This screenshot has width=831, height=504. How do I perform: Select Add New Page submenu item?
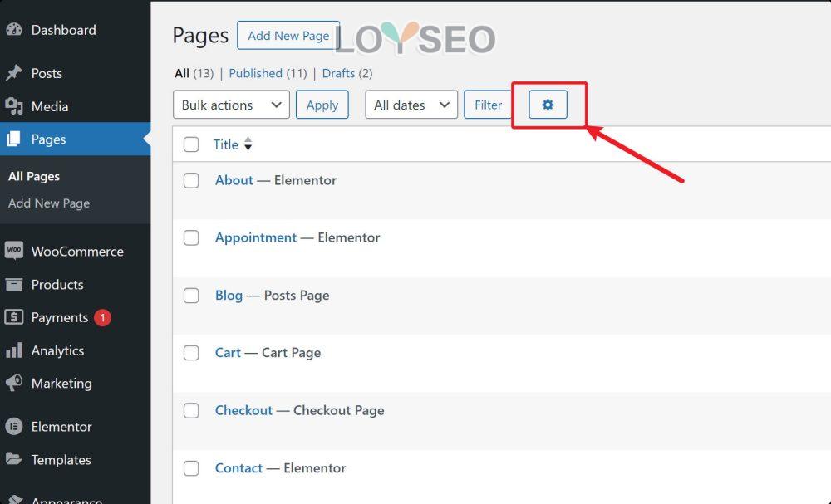pos(49,203)
